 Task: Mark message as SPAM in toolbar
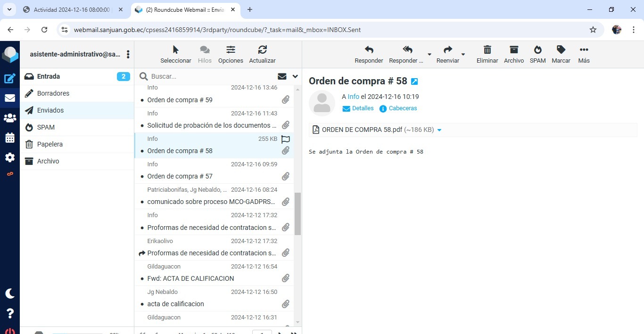[x=537, y=54]
